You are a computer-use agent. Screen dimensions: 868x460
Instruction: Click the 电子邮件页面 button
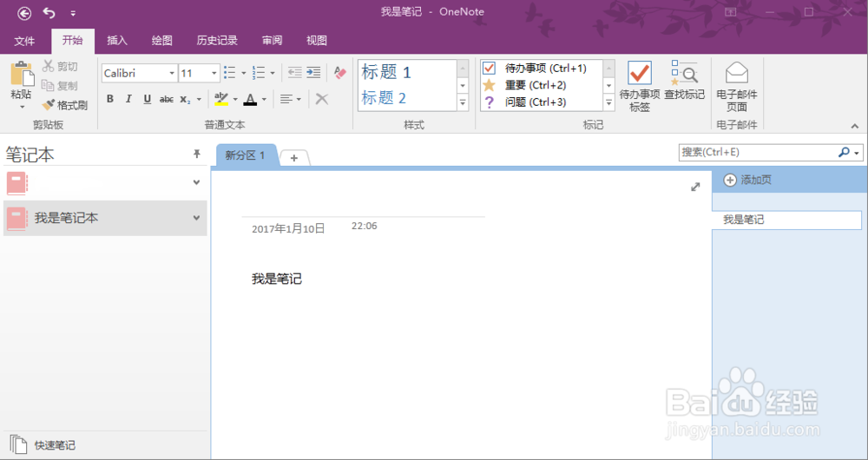[737, 86]
